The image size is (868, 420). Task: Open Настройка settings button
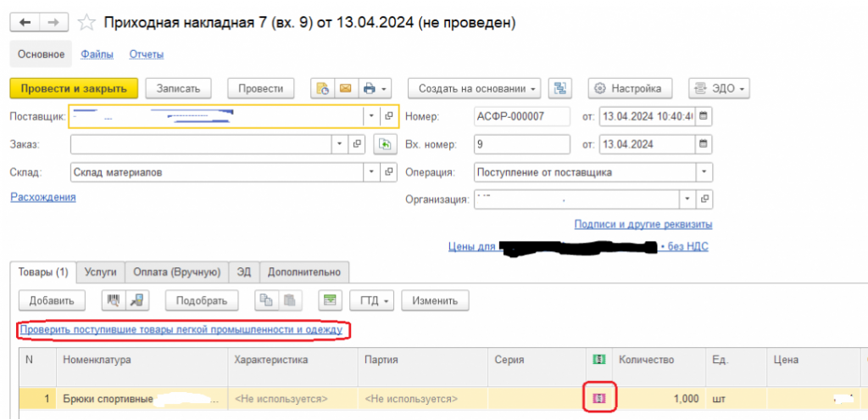pyautogui.click(x=630, y=88)
